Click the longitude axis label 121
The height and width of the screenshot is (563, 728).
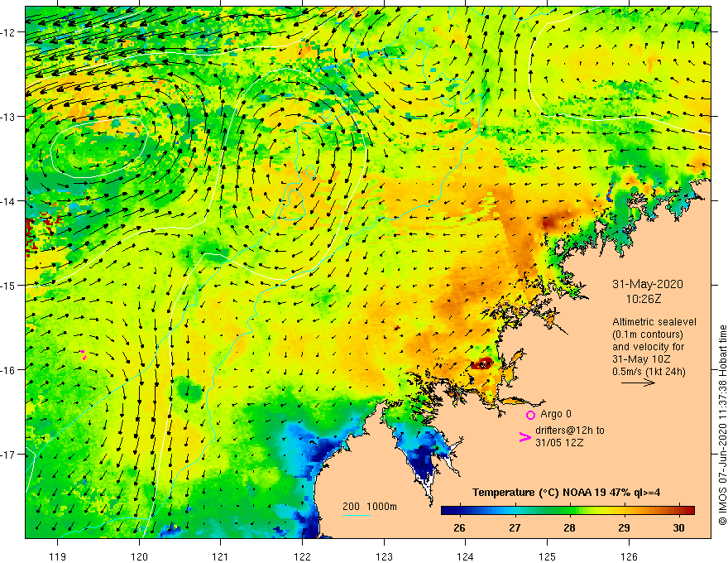221,556
